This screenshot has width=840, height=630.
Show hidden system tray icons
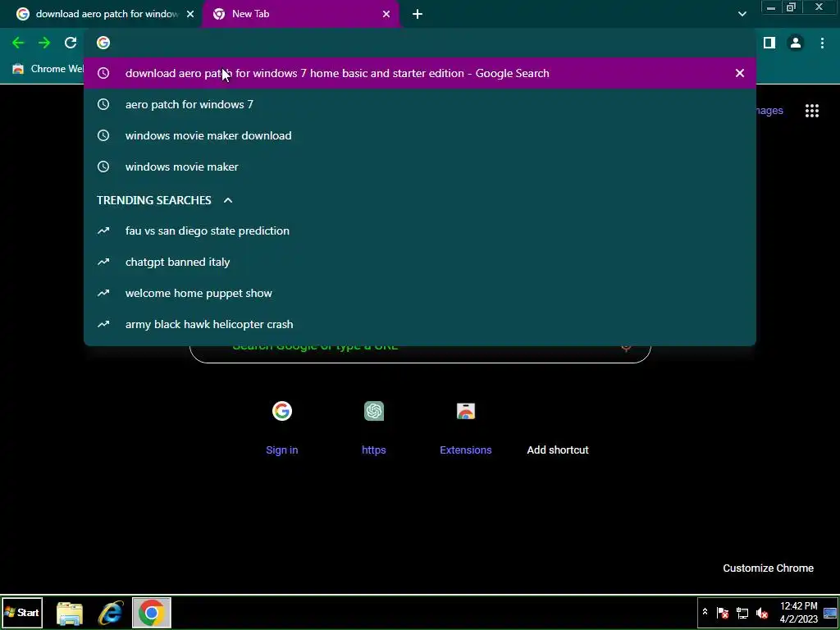coord(705,612)
